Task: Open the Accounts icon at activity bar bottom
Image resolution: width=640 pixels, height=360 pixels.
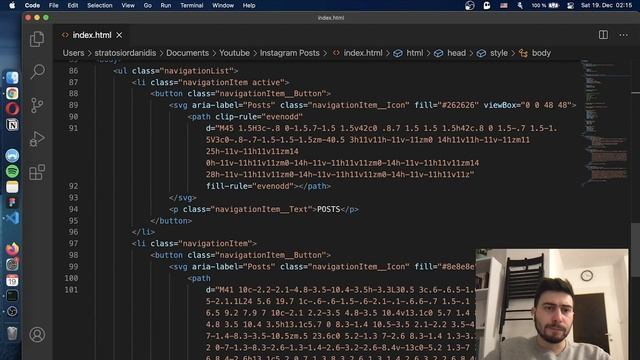Action: click(37, 335)
